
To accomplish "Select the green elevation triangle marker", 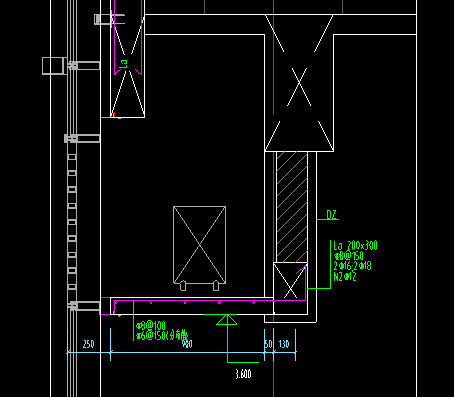I will [x=227, y=319].
